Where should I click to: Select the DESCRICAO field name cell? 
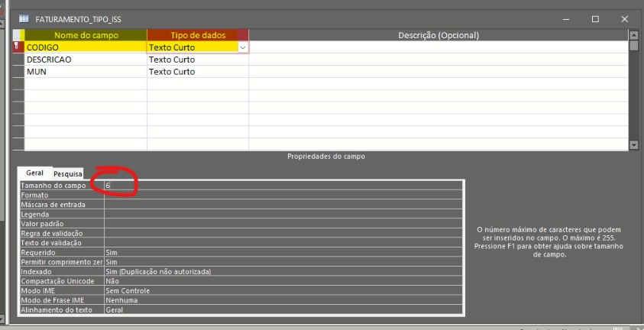click(85, 60)
